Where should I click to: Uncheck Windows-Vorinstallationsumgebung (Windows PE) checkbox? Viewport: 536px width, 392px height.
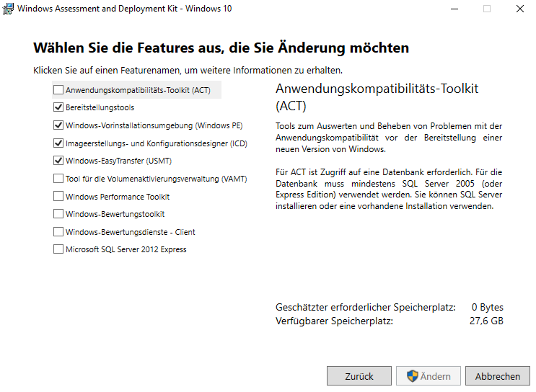58,125
